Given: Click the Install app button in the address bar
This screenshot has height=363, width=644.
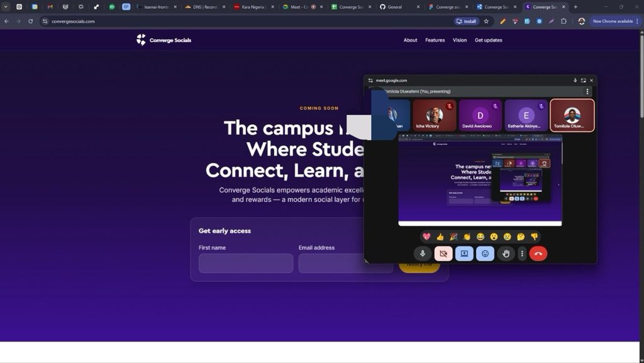Looking at the screenshot, I should [x=467, y=21].
